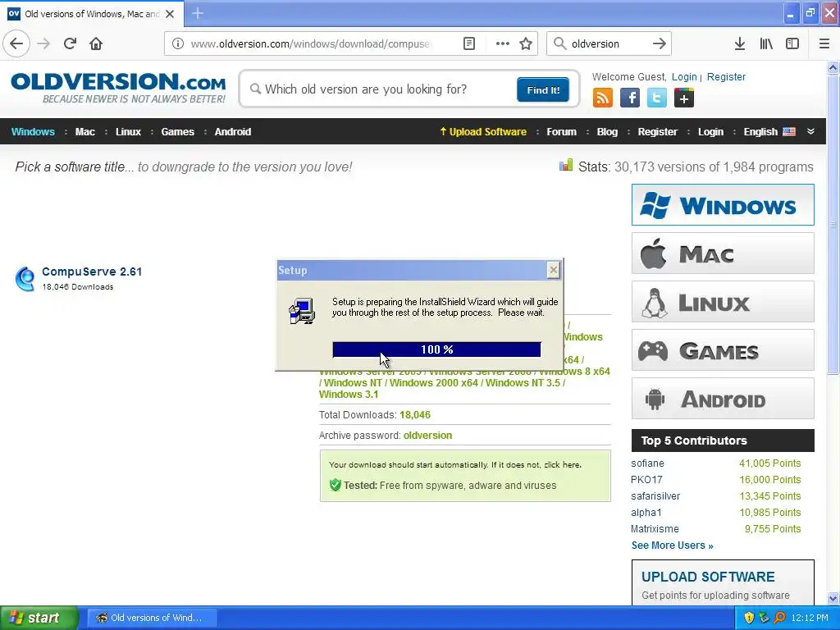Open the Windows start button
840x630 pixels.
point(39,618)
